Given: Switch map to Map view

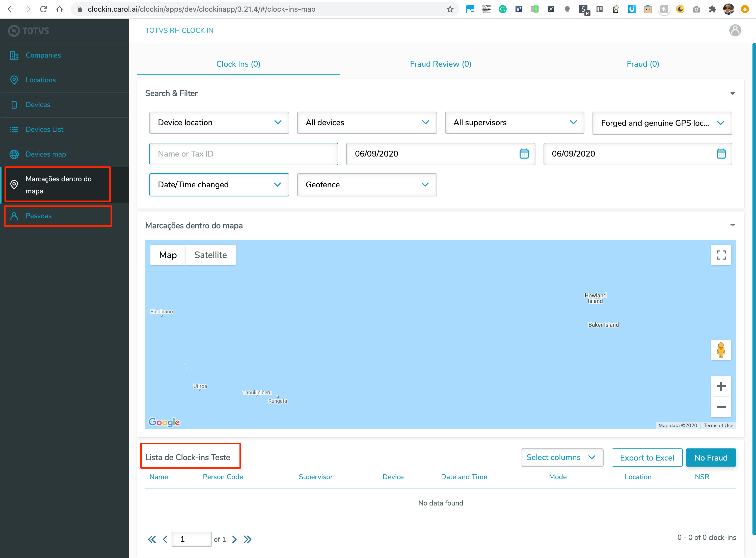Looking at the screenshot, I should point(168,255).
